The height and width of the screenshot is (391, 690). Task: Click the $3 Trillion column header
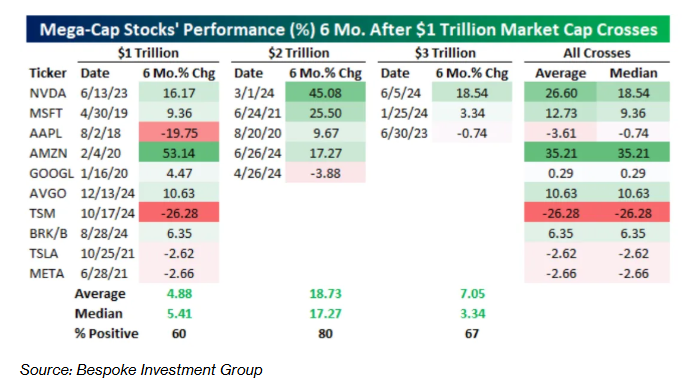(x=445, y=53)
